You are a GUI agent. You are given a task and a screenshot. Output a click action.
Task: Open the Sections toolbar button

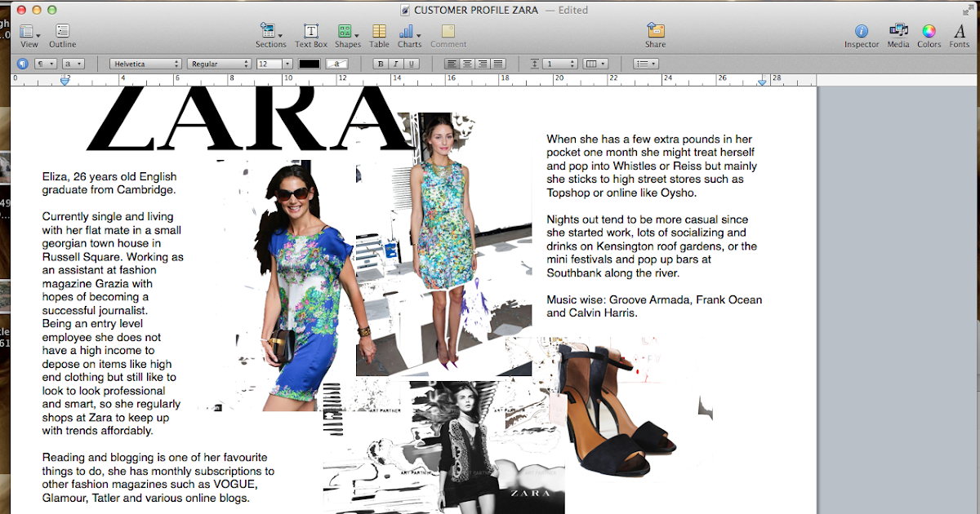(270, 35)
